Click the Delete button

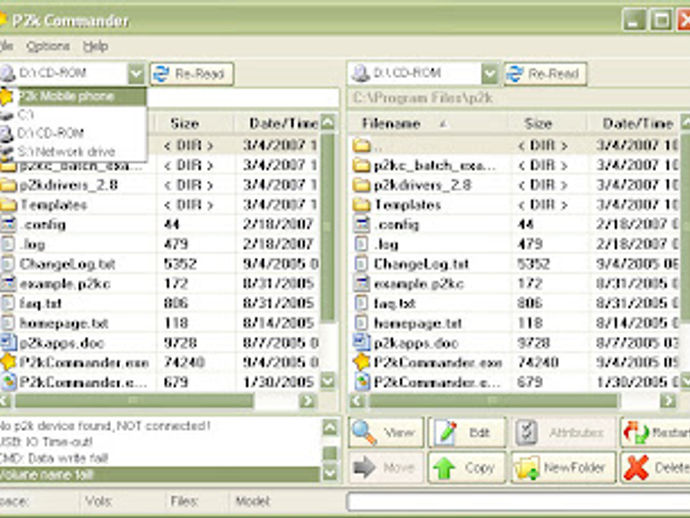[655, 467]
